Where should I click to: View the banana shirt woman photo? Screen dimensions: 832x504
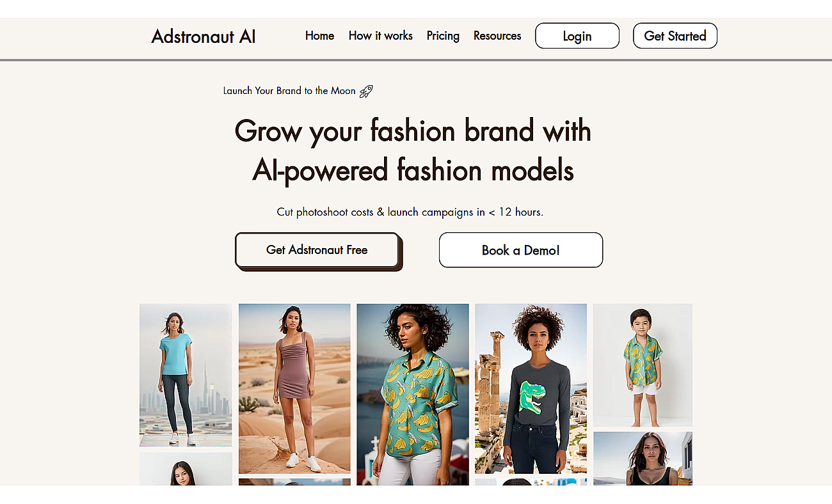413,394
